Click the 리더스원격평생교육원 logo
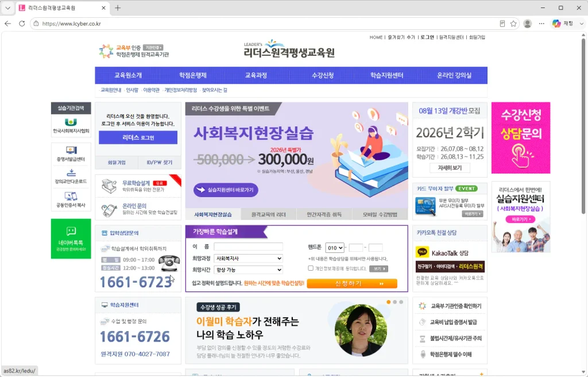The height and width of the screenshot is (377, 588). tap(289, 49)
